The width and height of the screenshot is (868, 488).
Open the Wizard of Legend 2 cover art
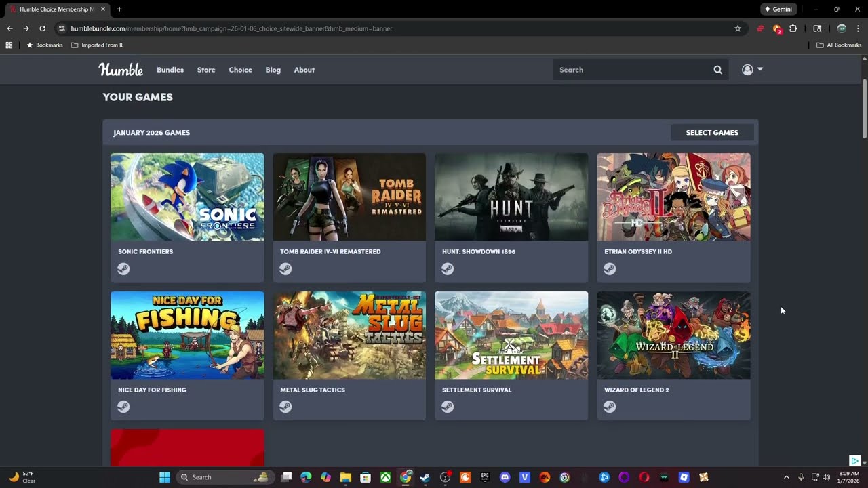(x=674, y=335)
